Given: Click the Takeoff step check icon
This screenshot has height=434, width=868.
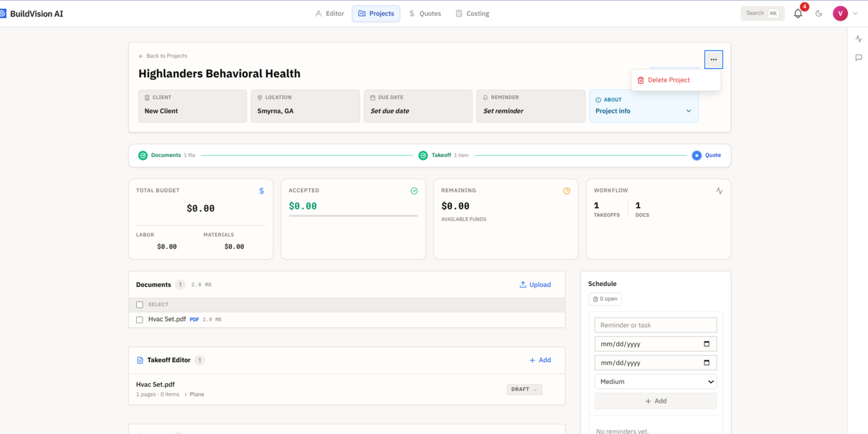Looking at the screenshot, I should click(x=423, y=155).
